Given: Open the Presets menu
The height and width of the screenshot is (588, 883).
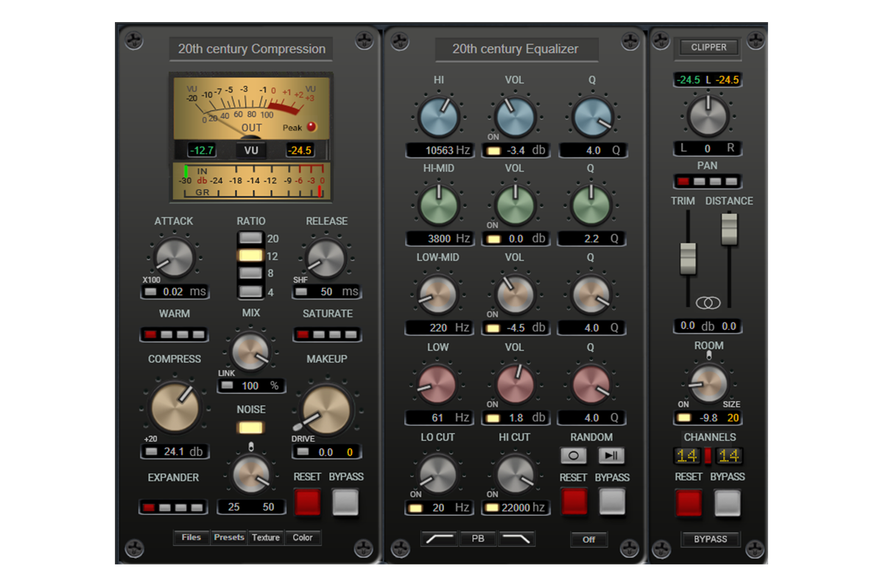Looking at the screenshot, I should click(x=229, y=538).
